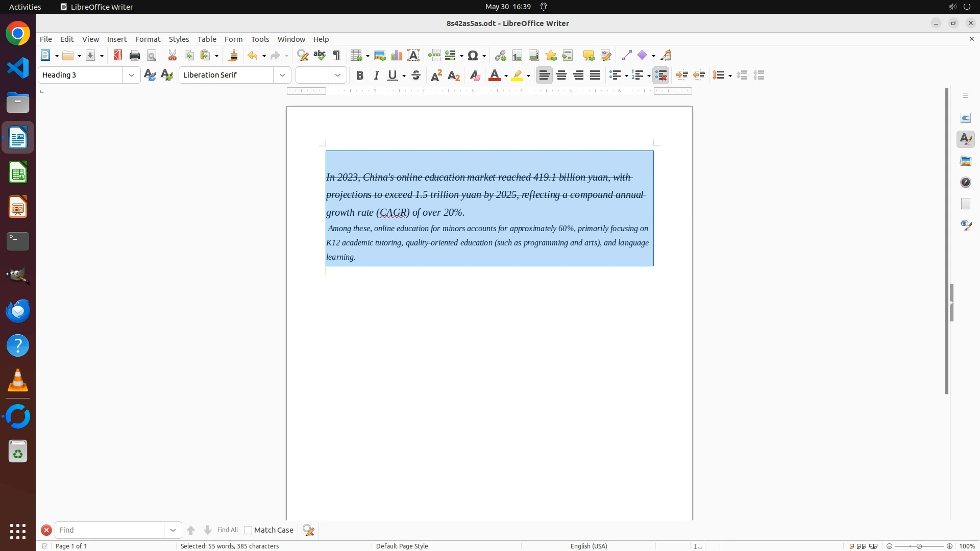980x551 pixels.
Task: Expand the font size dropdown
Action: (338, 76)
